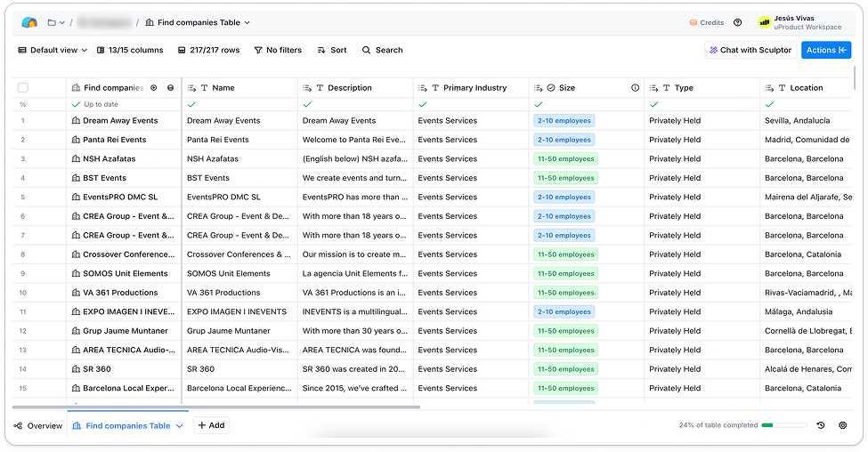Screen dimensions: 868x452
Task: Click the SOMOS Unit Elements company icon
Action: [76, 273]
